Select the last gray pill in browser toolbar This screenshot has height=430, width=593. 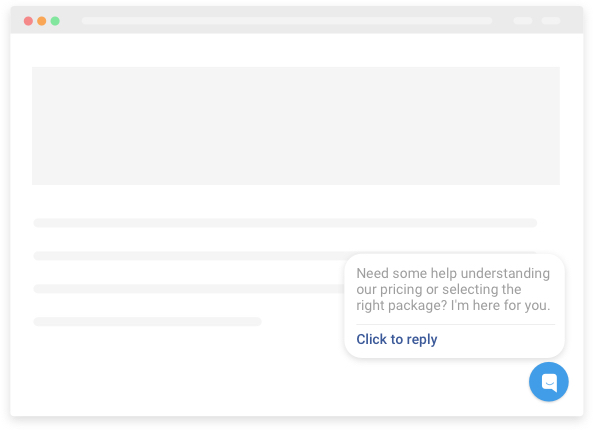point(551,20)
